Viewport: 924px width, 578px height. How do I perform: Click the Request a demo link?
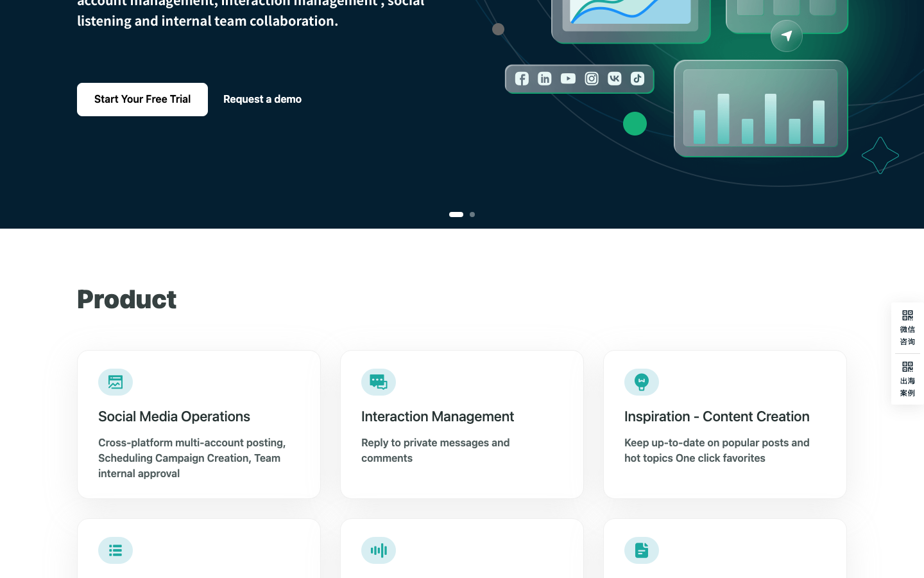pyautogui.click(x=262, y=100)
